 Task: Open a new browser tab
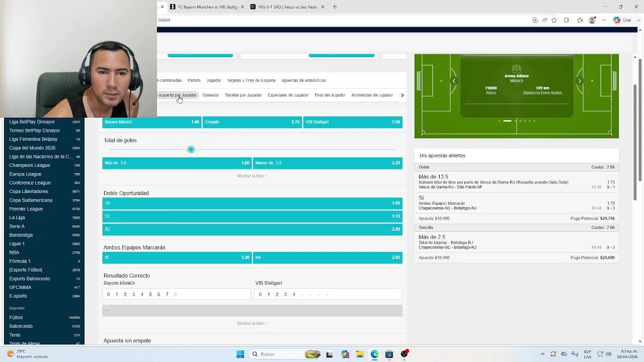coord(335,7)
